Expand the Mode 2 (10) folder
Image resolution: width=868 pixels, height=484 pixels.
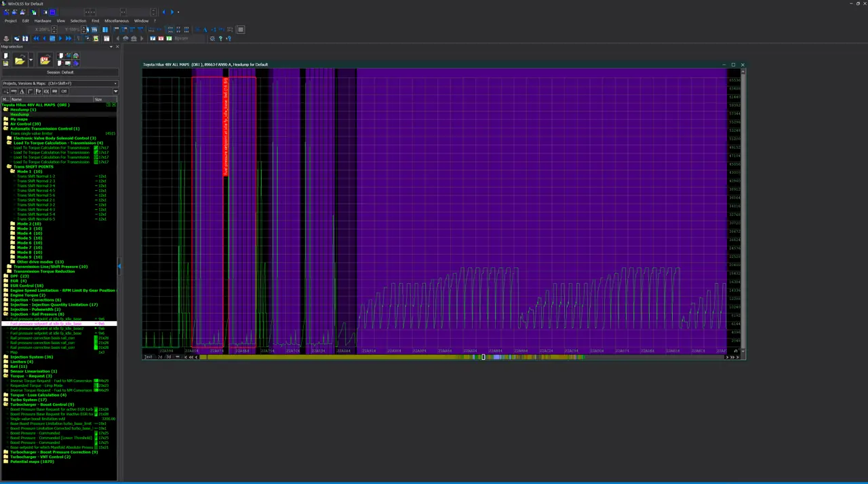point(12,224)
